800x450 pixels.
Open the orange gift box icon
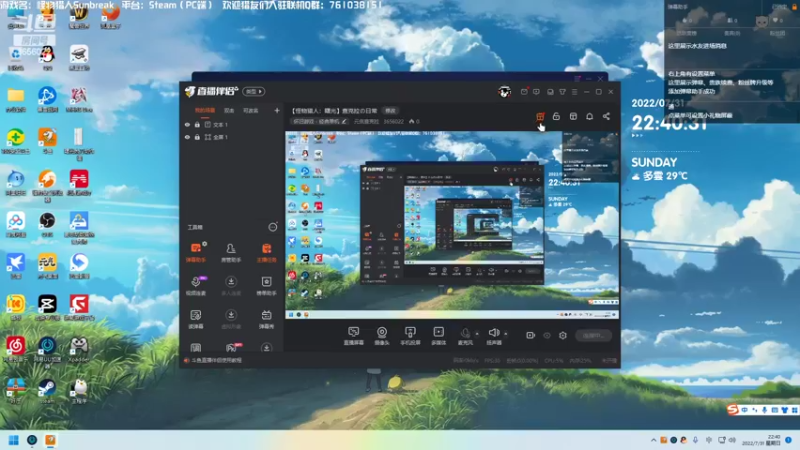tap(540, 116)
